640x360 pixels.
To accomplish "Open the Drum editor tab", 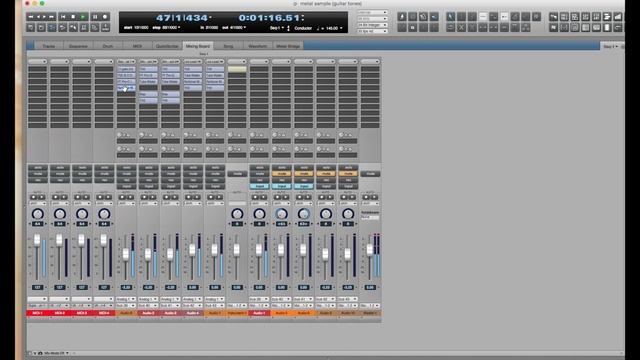I will click(x=108, y=46).
